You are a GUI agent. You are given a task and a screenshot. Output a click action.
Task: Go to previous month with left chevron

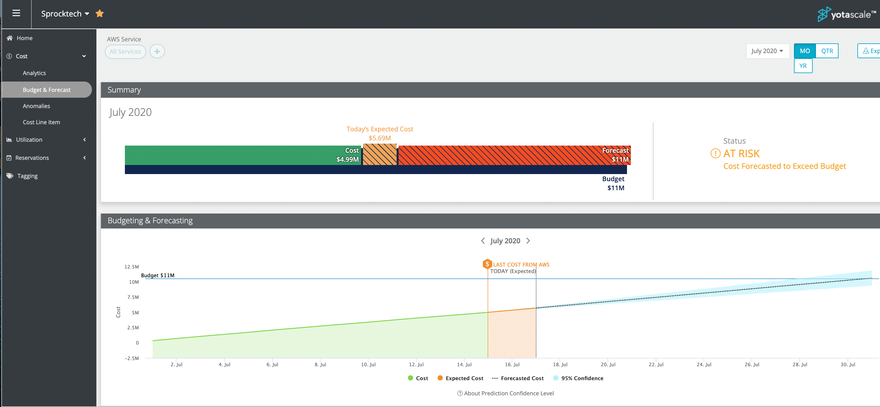(483, 241)
